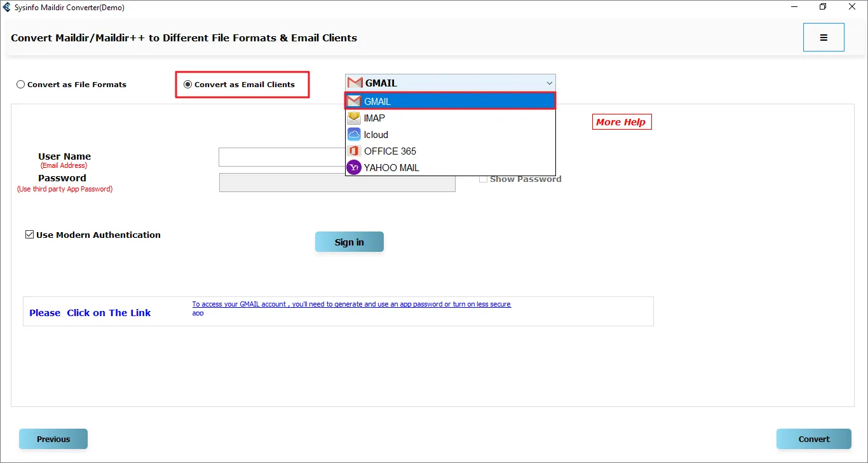The image size is (868, 463).
Task: Collapse the email client dropdown arrow
Action: (549, 83)
